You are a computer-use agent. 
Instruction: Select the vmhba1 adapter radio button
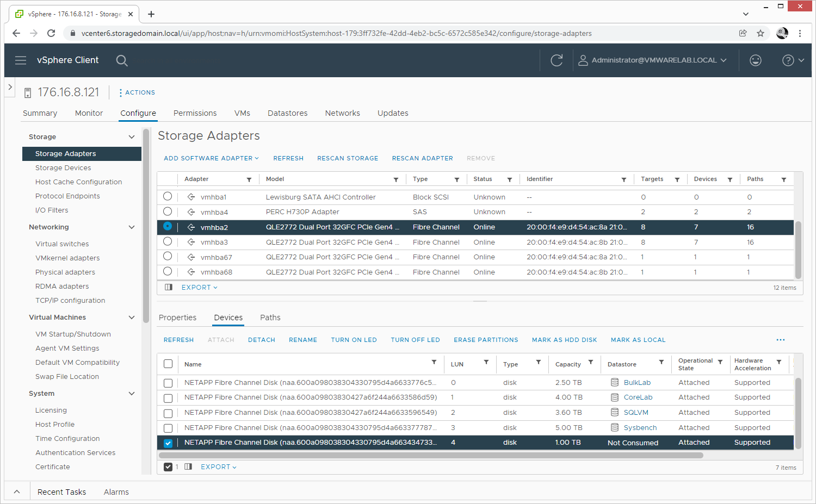[x=168, y=196]
